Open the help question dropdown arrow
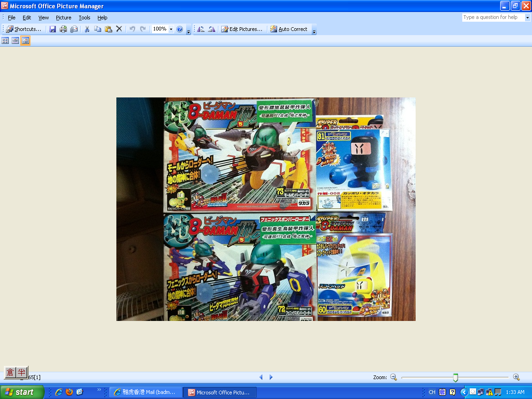This screenshot has width=532, height=399. (527, 17)
